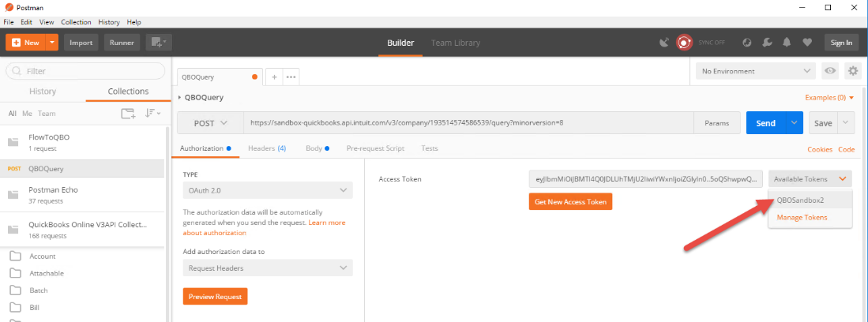Open the tab options ellipsis button
868x322 pixels.
point(291,77)
